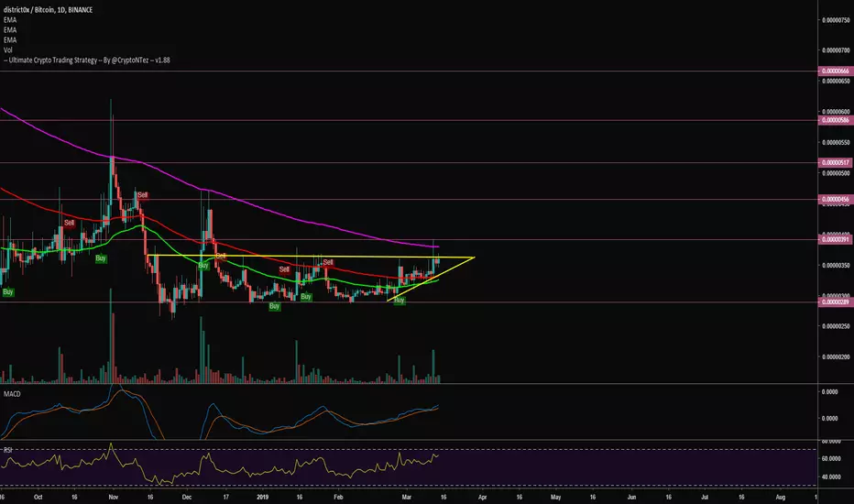This screenshot has width=854, height=504.
Task: Select the 0.00000456 price level label
Action: 835,200
